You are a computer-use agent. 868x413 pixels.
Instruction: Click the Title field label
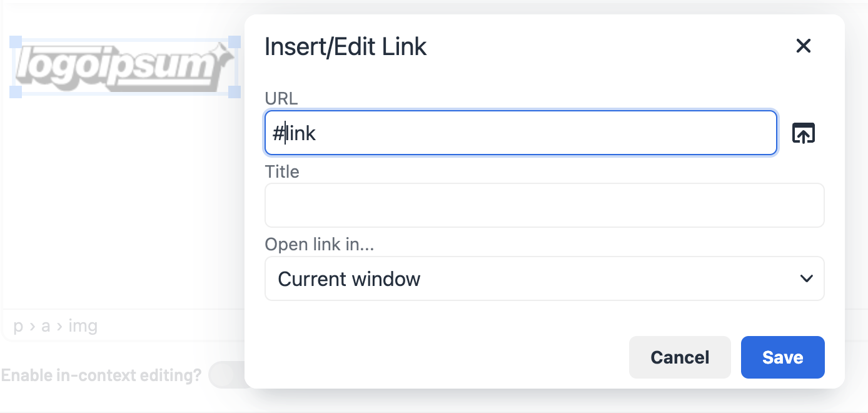(282, 171)
